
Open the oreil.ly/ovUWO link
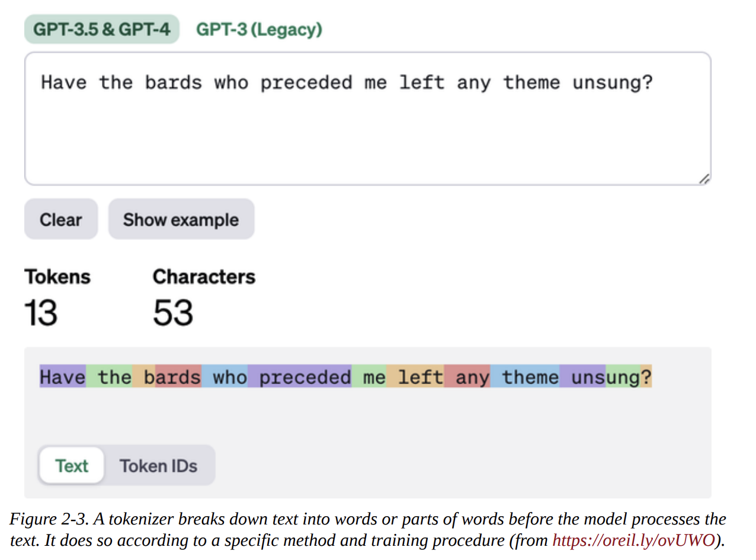(631, 540)
